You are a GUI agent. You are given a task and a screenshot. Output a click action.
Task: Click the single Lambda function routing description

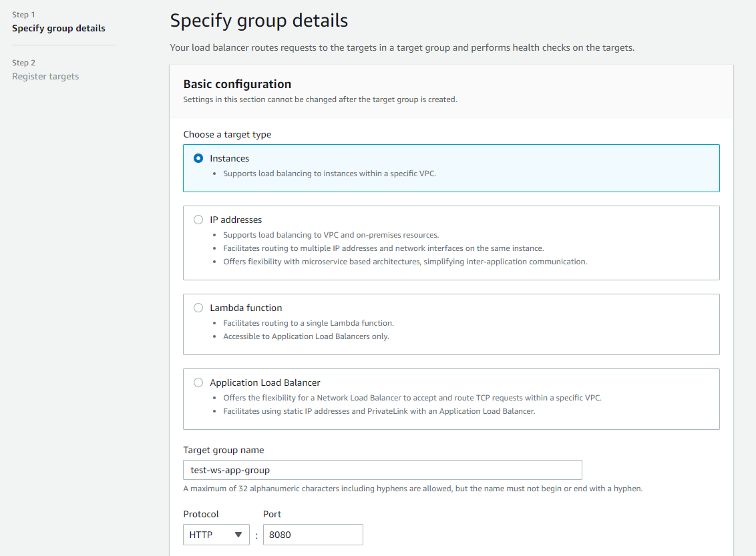point(308,323)
